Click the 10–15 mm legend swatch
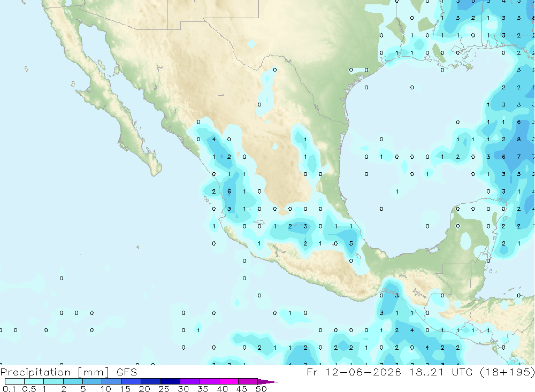Viewport: 535px width, 392px height. click(x=112, y=381)
